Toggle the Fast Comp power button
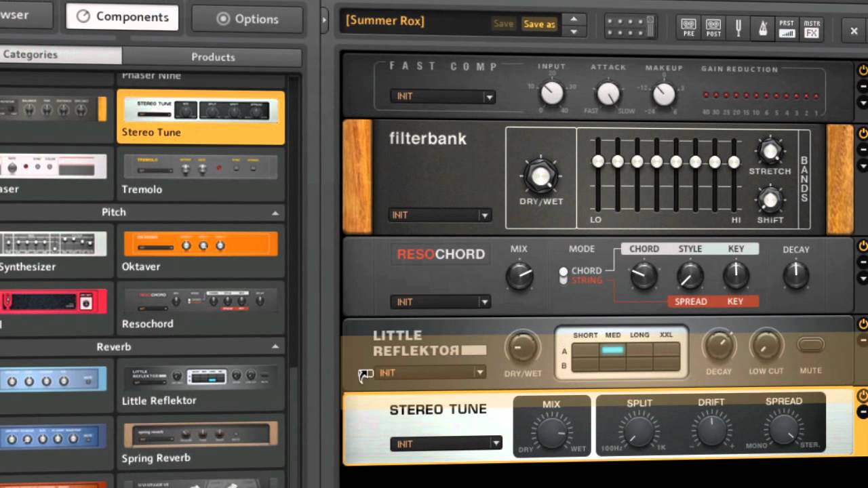 (863, 69)
